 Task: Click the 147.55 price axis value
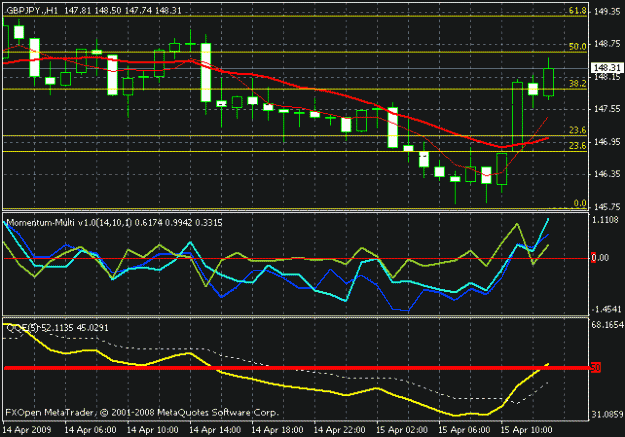607,109
